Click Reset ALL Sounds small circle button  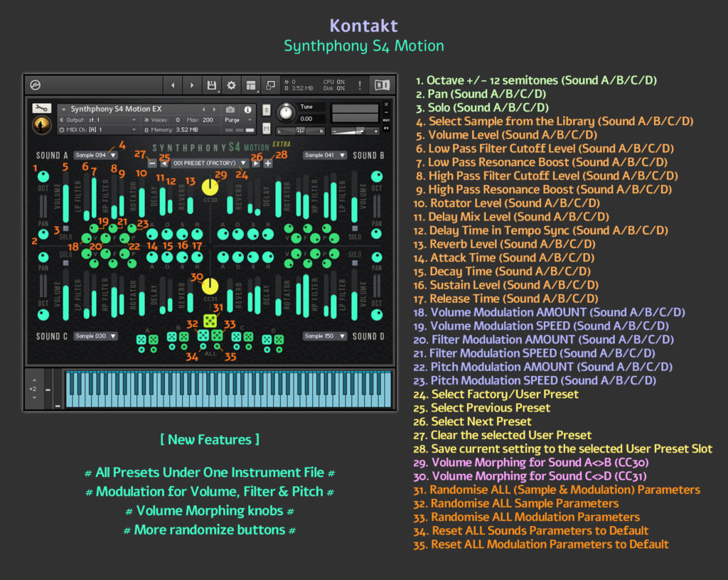[203, 346]
